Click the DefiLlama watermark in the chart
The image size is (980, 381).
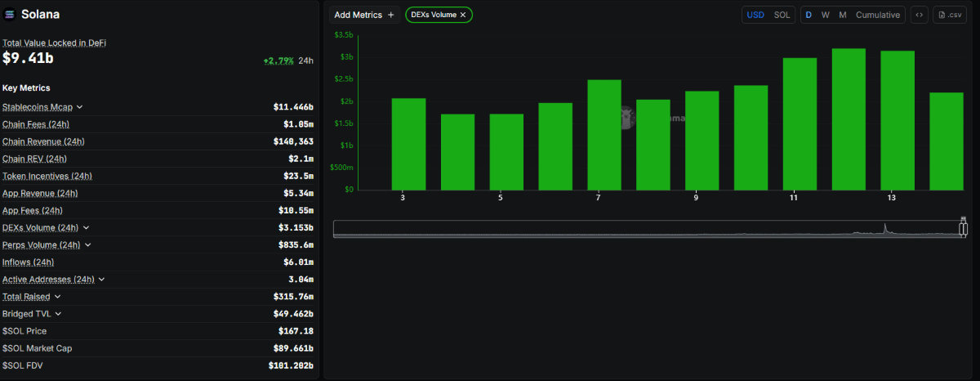click(x=653, y=118)
